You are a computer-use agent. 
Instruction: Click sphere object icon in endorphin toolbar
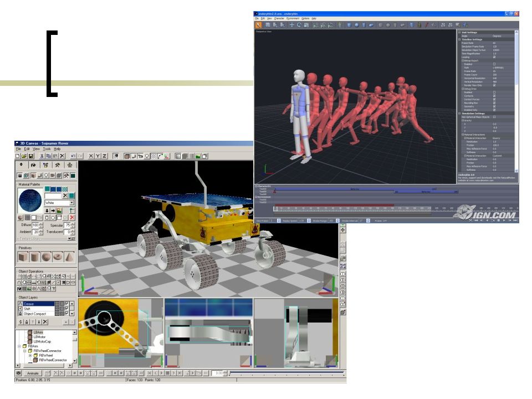356,25
